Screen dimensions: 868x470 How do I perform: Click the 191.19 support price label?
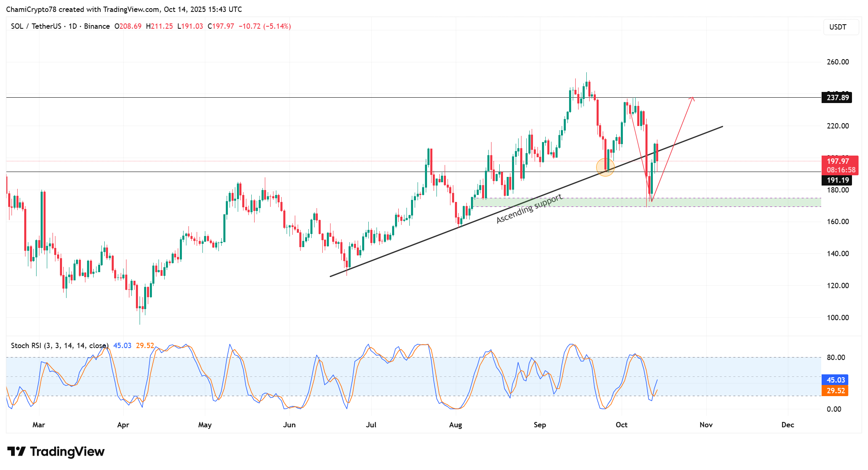click(837, 180)
